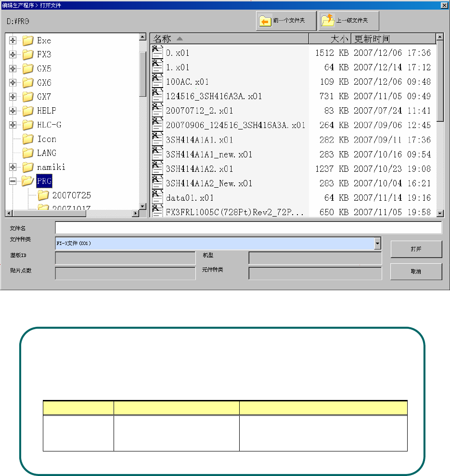Click file icon of 3SH414A1A2.x01
The width and height of the screenshot is (450, 476).
coord(157,168)
